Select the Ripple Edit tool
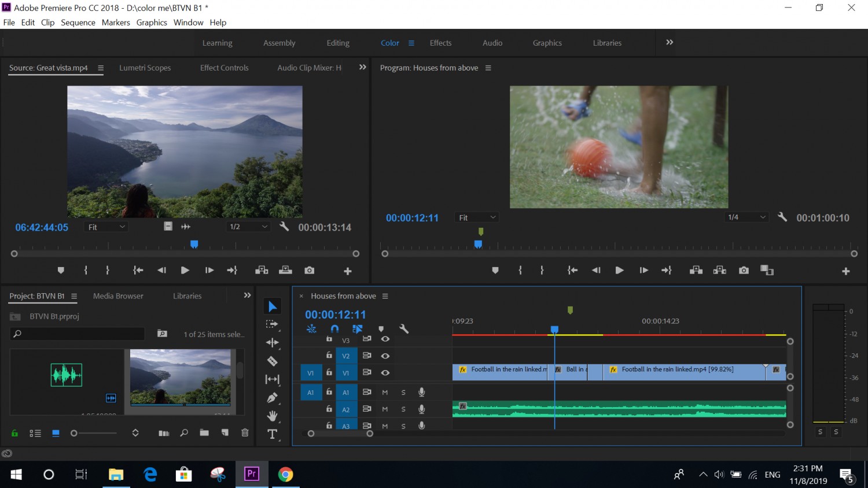The image size is (868, 488). coord(273,343)
